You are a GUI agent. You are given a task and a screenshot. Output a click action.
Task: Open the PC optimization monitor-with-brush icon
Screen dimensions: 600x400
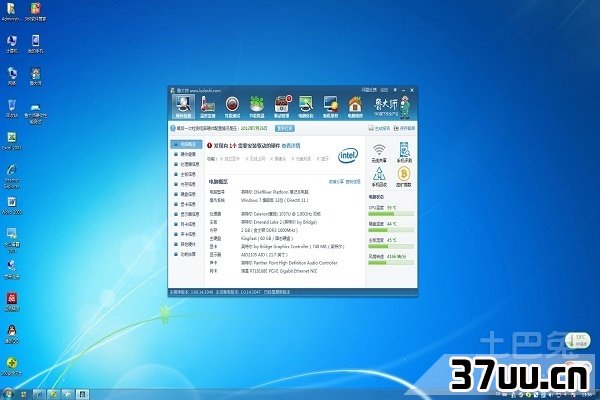(x=306, y=106)
